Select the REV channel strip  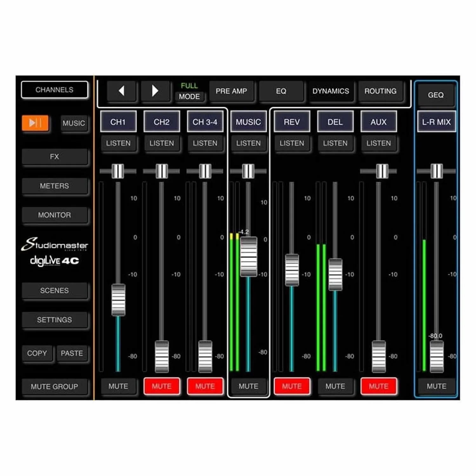click(292, 122)
